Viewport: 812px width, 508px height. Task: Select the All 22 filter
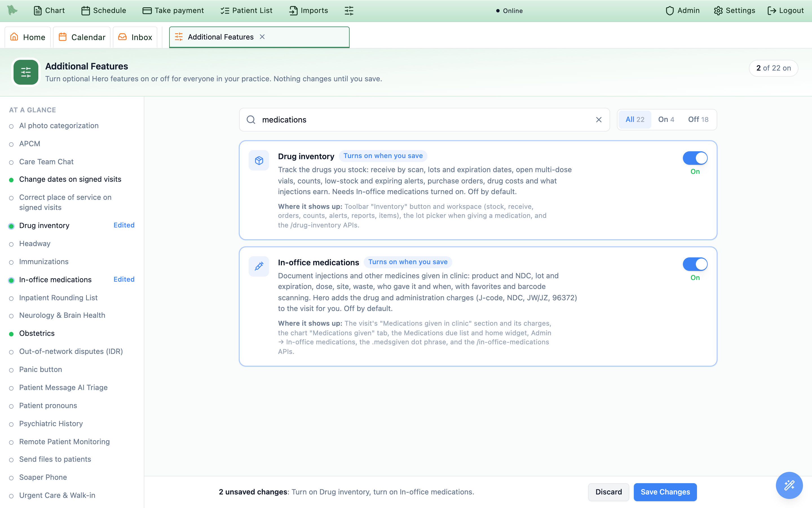635,119
